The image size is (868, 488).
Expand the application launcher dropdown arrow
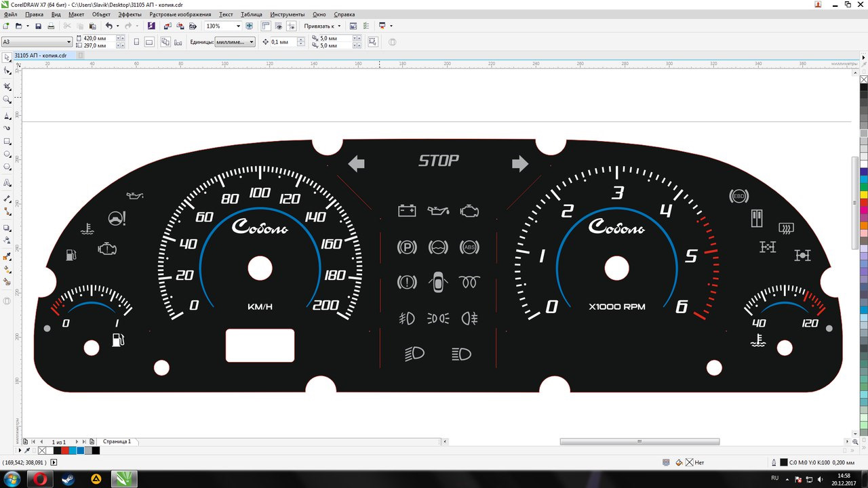point(391,26)
